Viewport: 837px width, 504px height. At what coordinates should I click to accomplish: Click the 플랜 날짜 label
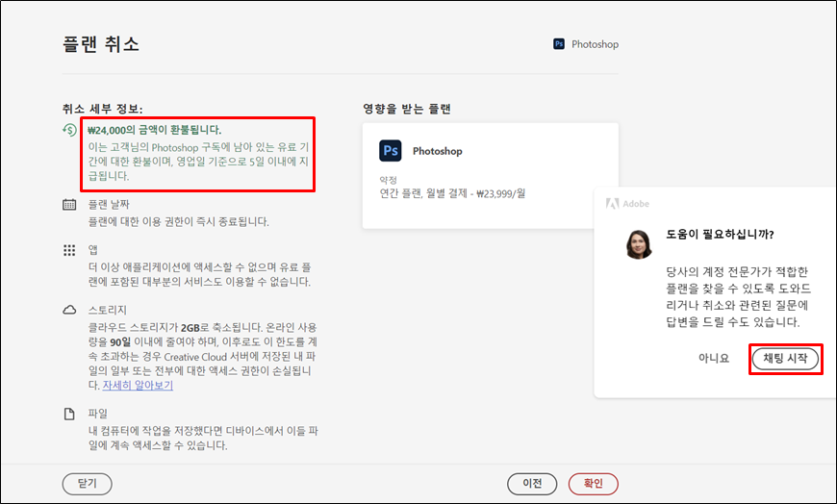(x=109, y=205)
